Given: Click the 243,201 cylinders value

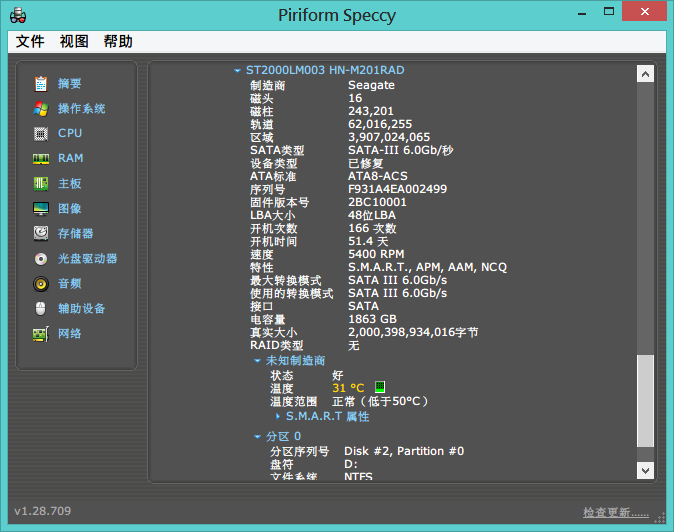Looking at the screenshot, I should [x=371, y=111].
